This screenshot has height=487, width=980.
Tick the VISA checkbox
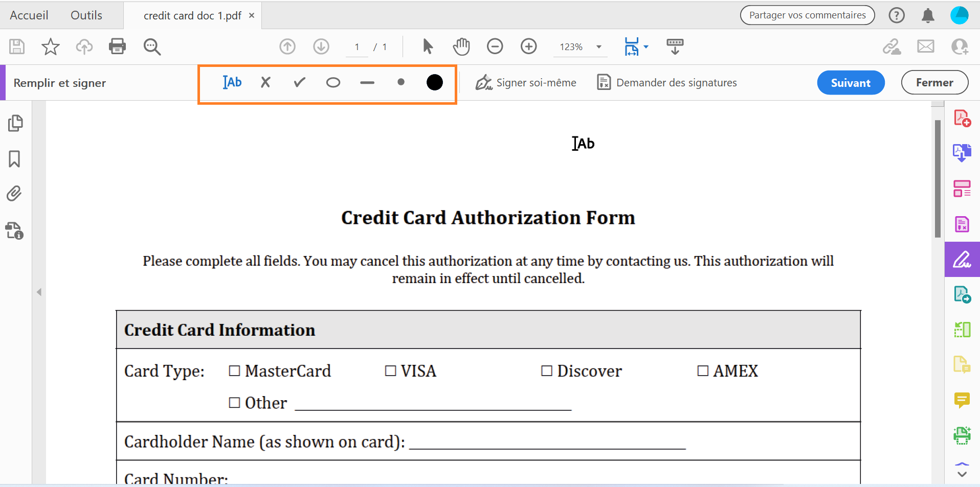(x=390, y=371)
